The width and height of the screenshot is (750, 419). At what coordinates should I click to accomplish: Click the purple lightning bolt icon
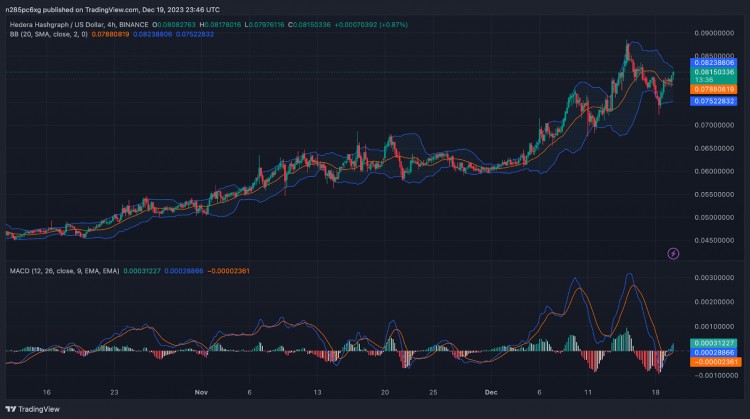[672, 254]
